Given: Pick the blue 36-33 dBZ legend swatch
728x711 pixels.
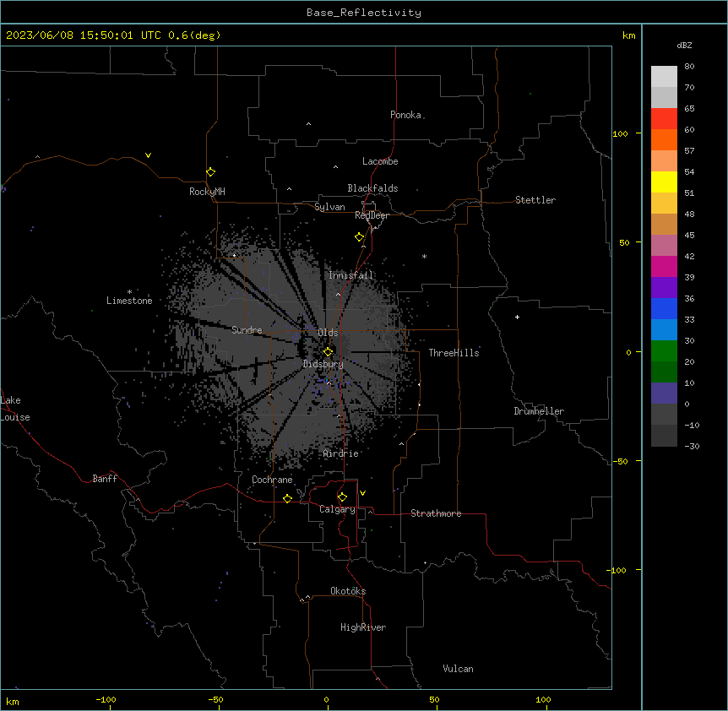Looking at the screenshot, I should click(664, 309).
